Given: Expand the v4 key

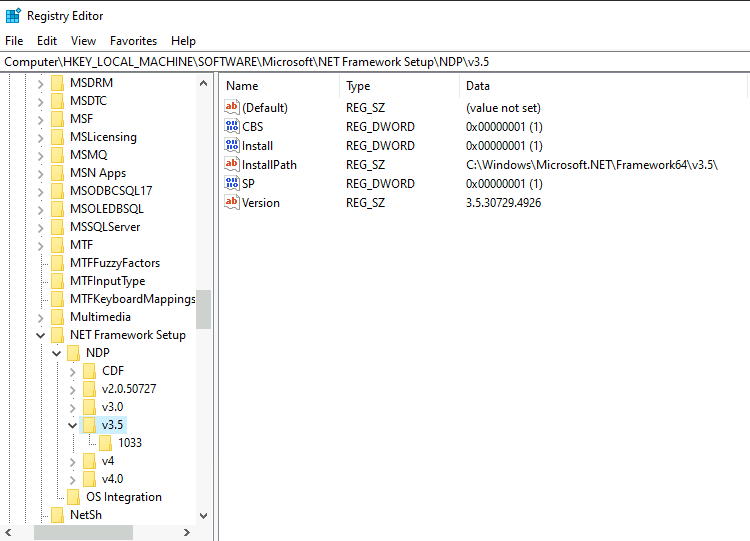Looking at the screenshot, I should click(73, 462).
